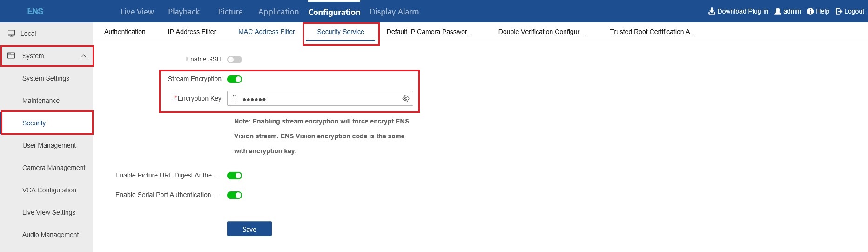Click the System window icon in sidebar

click(12, 56)
